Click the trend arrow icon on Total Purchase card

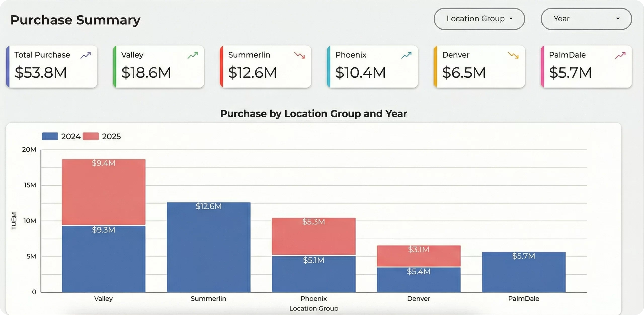(x=86, y=55)
